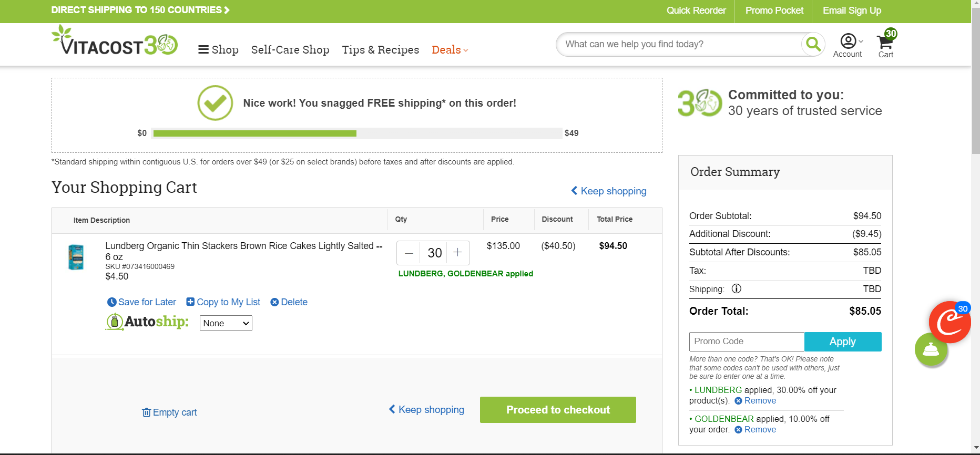980x455 pixels.
Task: Go to Tips & Recipes
Action: point(381,50)
